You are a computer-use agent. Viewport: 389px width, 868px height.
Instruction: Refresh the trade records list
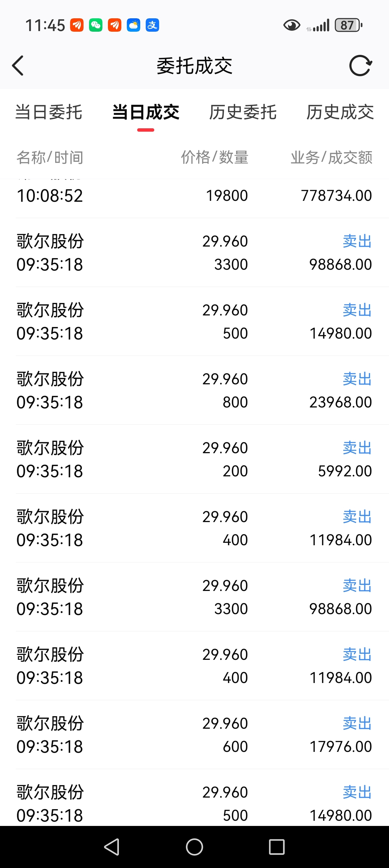click(360, 65)
